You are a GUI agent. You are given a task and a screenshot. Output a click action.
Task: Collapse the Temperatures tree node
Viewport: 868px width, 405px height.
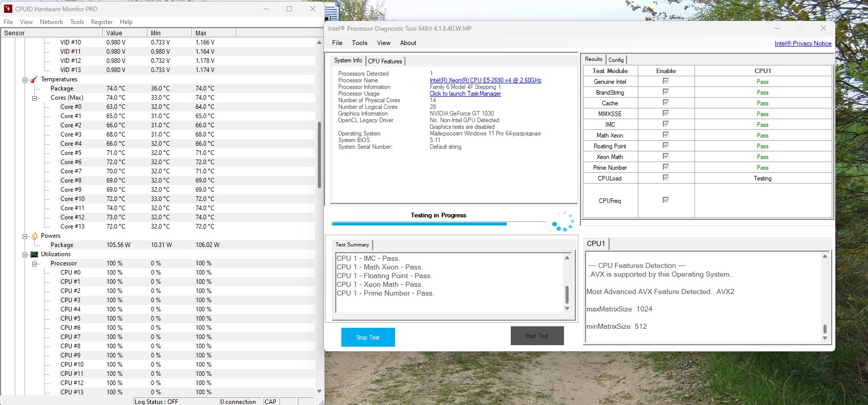click(x=25, y=80)
